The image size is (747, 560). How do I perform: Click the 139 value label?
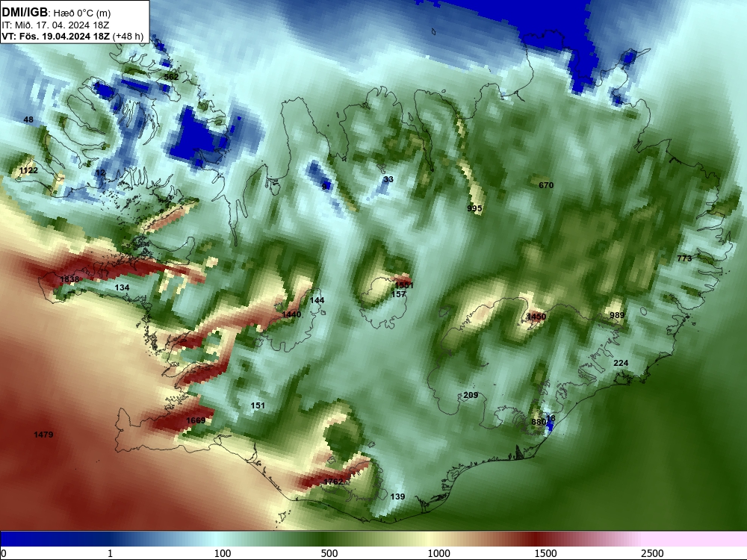[397, 497]
